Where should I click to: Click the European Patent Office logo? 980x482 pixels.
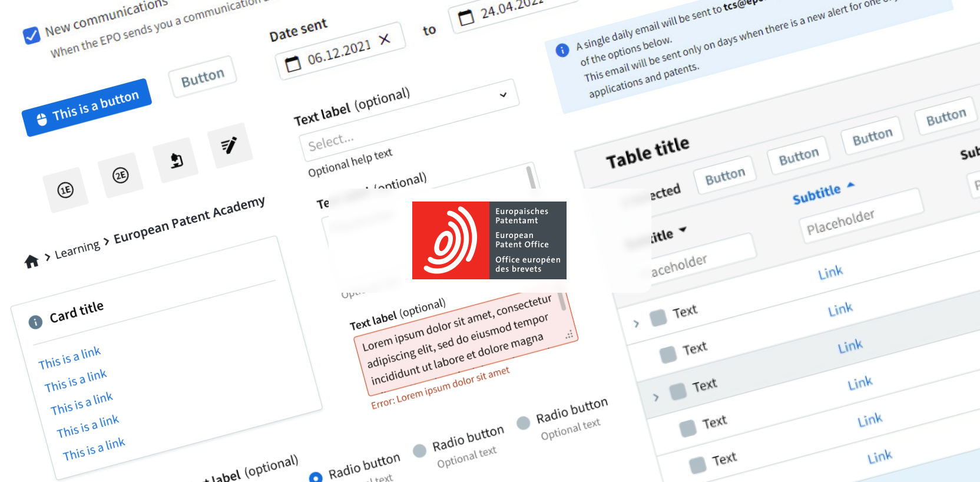click(x=489, y=240)
